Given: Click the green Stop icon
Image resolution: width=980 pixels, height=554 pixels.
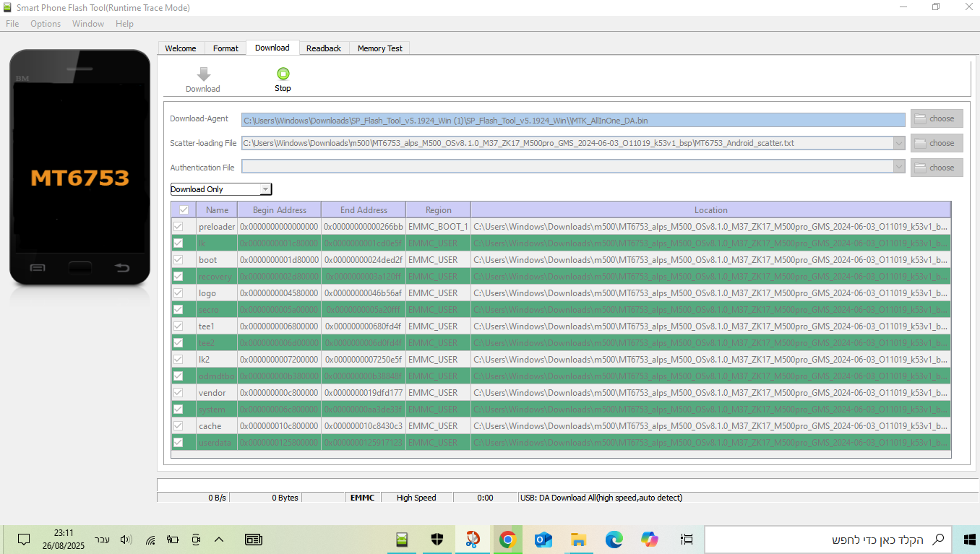Looking at the screenshot, I should click(x=283, y=74).
